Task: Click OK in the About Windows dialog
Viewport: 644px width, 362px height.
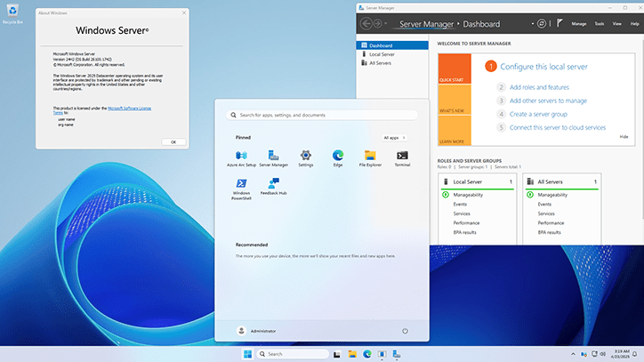Action: (173, 141)
